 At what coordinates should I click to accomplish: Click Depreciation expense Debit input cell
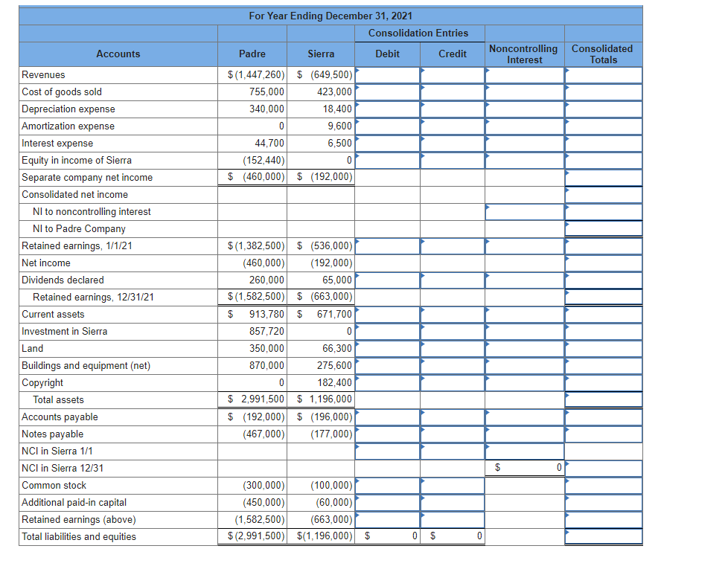tap(387, 109)
